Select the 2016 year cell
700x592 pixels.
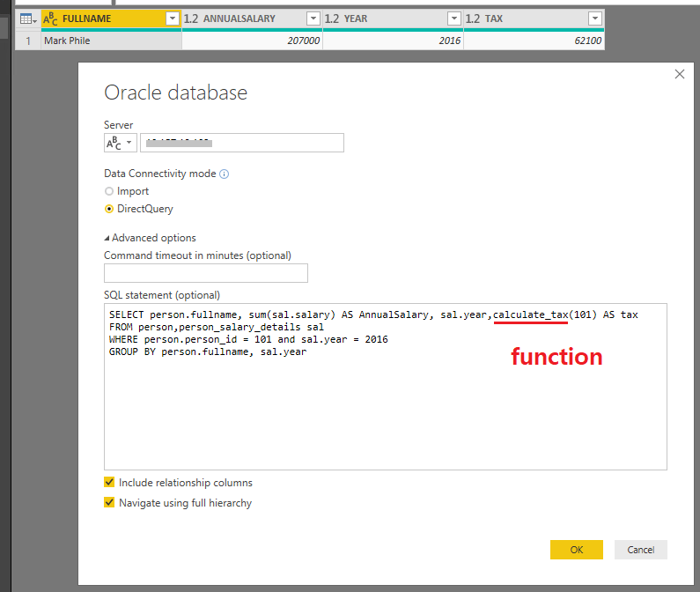pyautogui.click(x=393, y=41)
